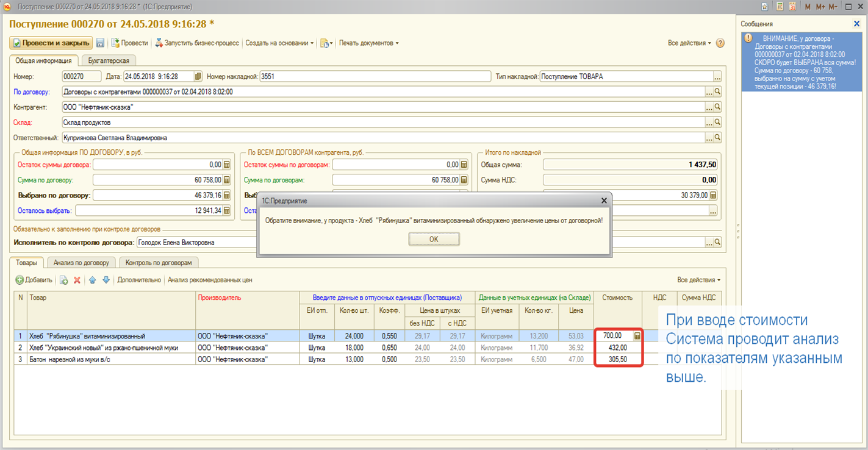Click Запустить бизнес-процесс

(x=198, y=43)
